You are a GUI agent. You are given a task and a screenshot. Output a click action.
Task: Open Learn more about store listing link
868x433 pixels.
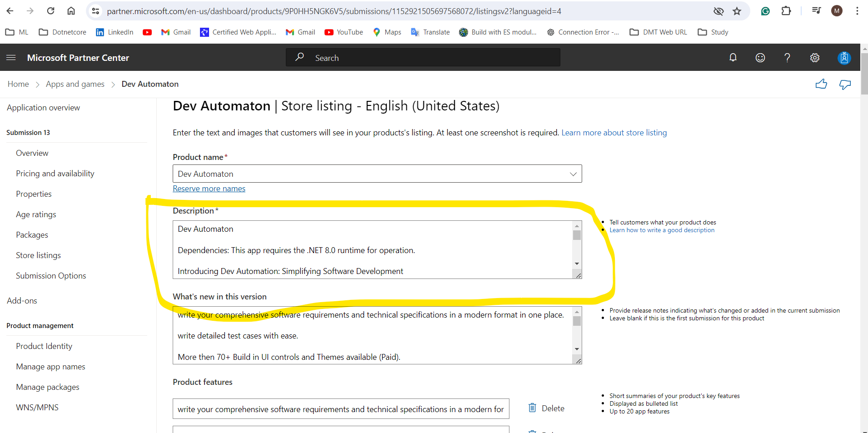tap(614, 133)
